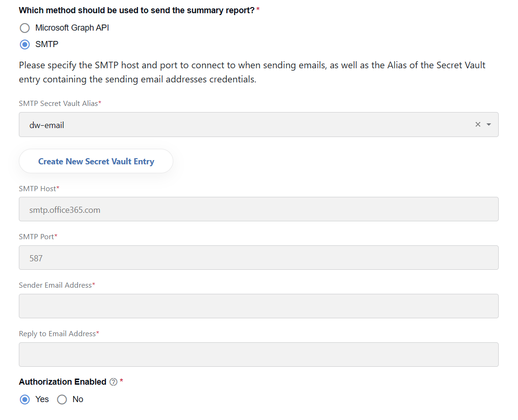
Task: Select the Microsoft Graph API radio option
Action: (25, 28)
